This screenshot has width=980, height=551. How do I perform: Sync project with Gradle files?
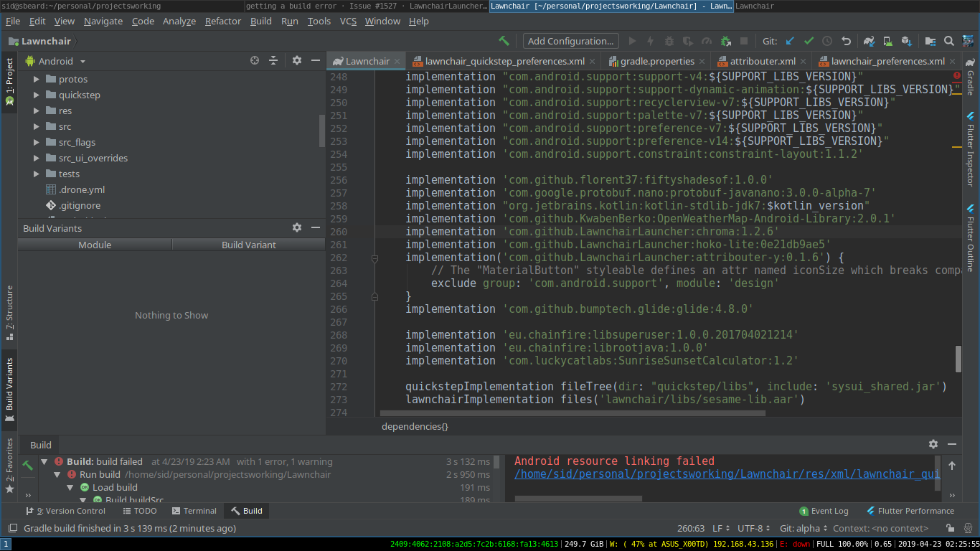[x=870, y=41]
